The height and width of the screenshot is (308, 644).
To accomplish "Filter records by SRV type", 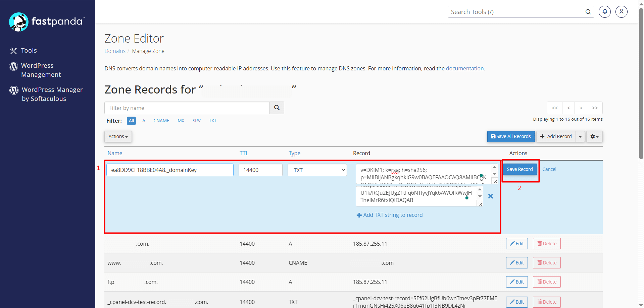I will click(x=197, y=121).
